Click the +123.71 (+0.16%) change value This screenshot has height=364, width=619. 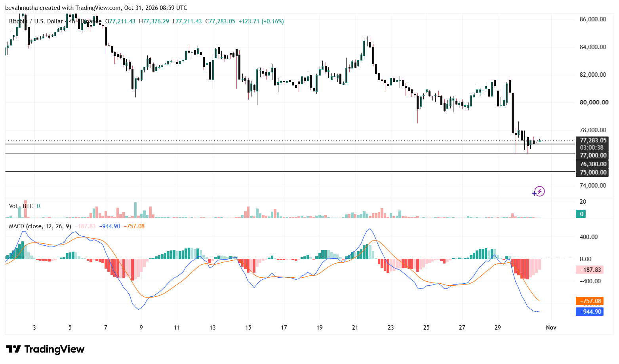tap(261, 21)
